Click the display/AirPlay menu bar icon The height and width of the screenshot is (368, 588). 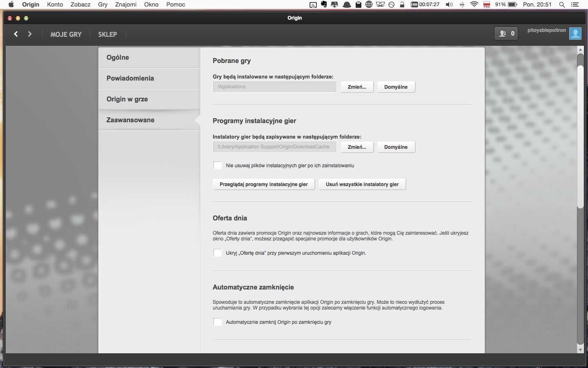pyautogui.click(x=335, y=4)
